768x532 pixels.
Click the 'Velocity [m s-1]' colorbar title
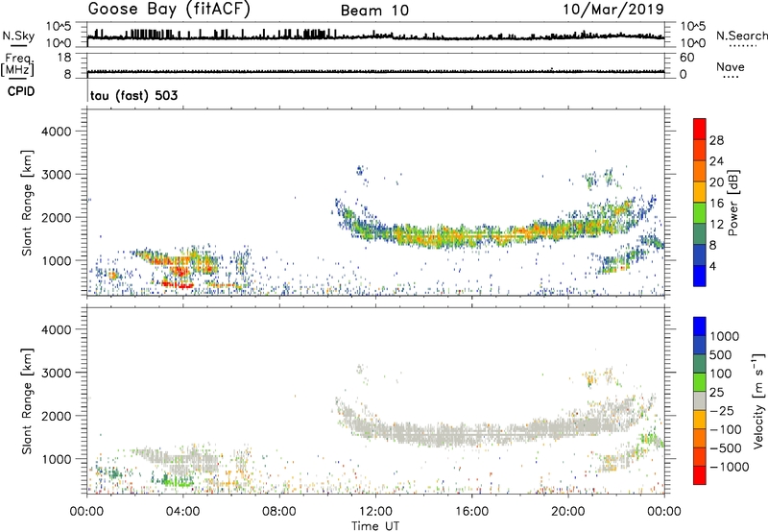click(758, 400)
